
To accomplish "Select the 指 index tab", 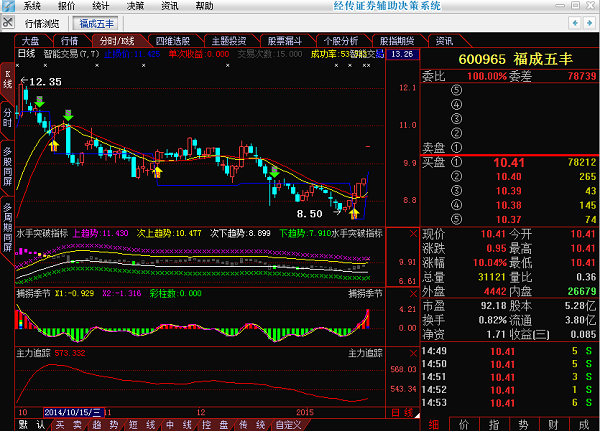I will click(x=494, y=424).
